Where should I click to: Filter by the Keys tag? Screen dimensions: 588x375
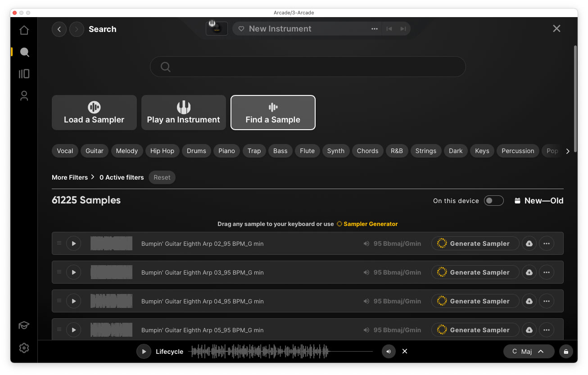tap(482, 151)
